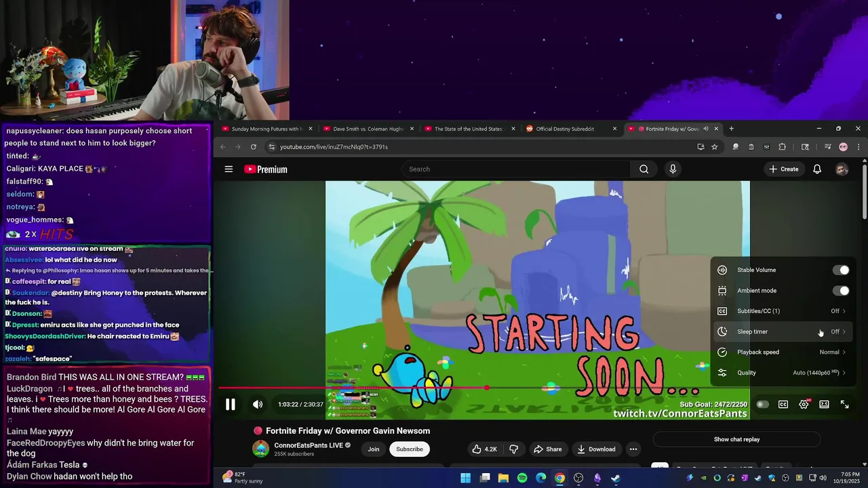
Task: Install app icon in address bar
Action: [701, 146]
